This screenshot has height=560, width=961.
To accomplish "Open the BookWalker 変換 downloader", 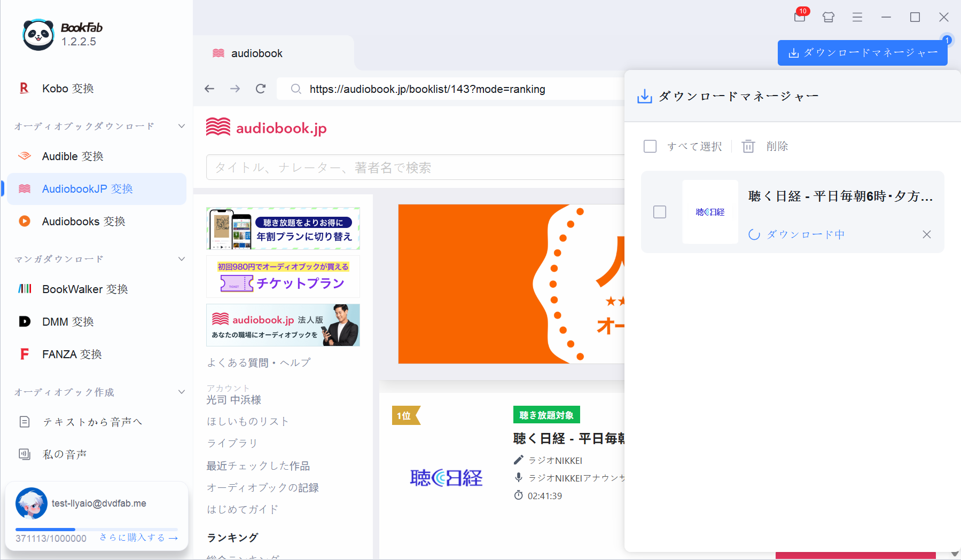I will (x=84, y=289).
